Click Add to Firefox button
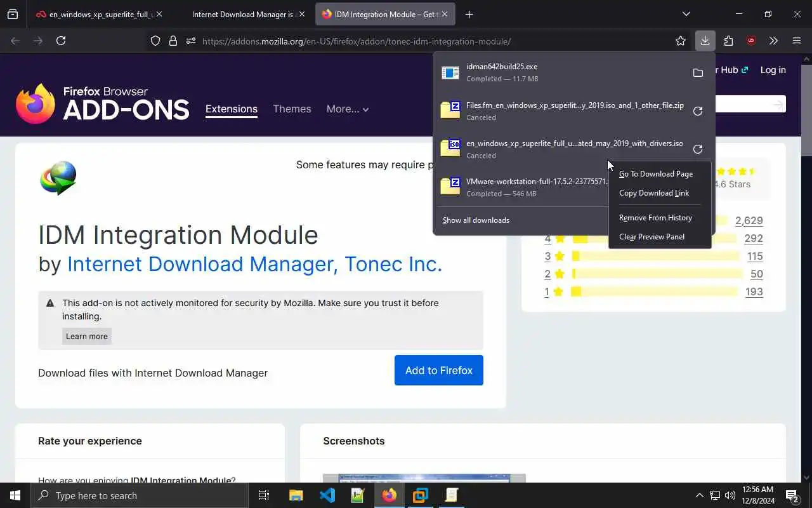812x508 pixels. click(439, 370)
